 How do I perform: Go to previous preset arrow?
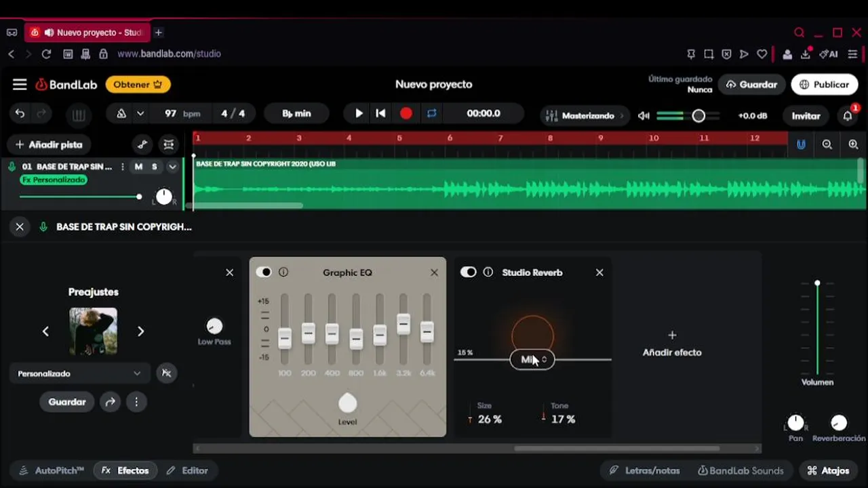tap(45, 331)
